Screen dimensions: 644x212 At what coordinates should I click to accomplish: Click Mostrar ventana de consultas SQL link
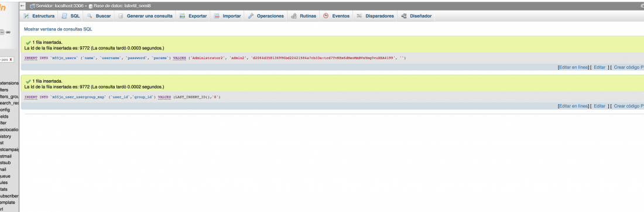pos(59,30)
